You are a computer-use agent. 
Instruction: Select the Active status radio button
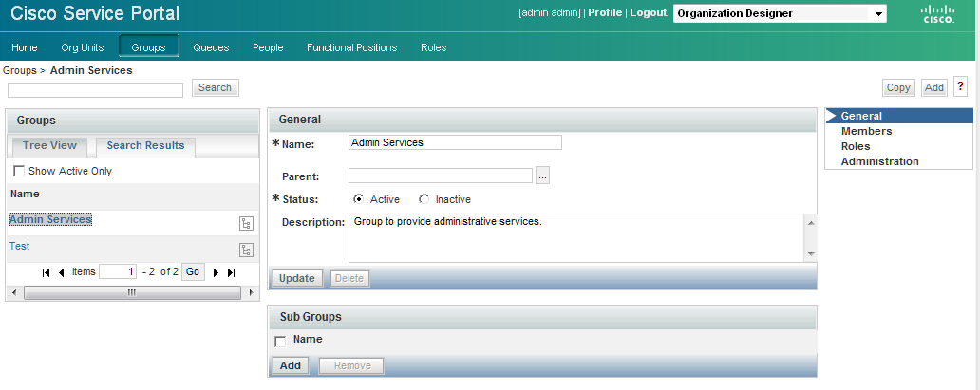click(x=358, y=199)
